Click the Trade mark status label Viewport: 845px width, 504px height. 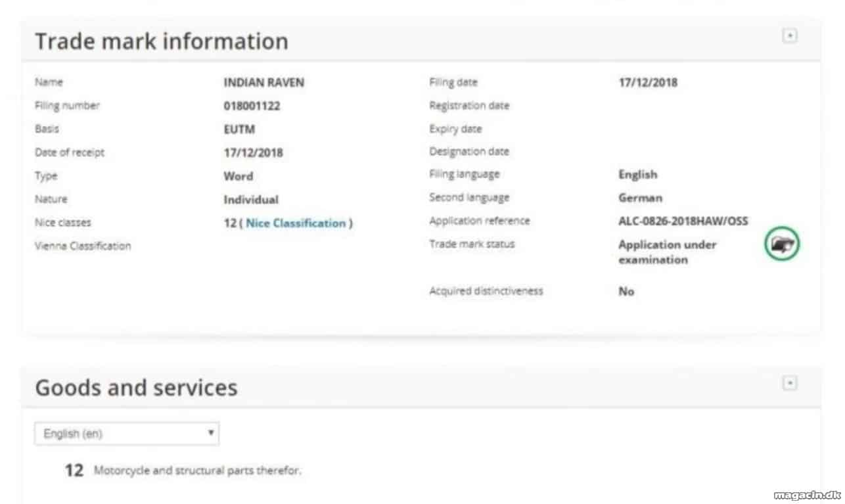tap(472, 244)
